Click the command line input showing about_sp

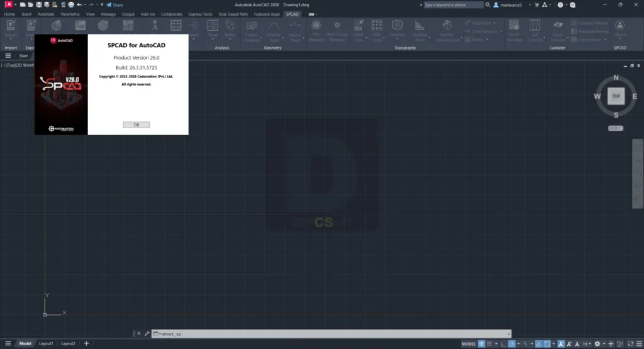pyautogui.click(x=331, y=334)
